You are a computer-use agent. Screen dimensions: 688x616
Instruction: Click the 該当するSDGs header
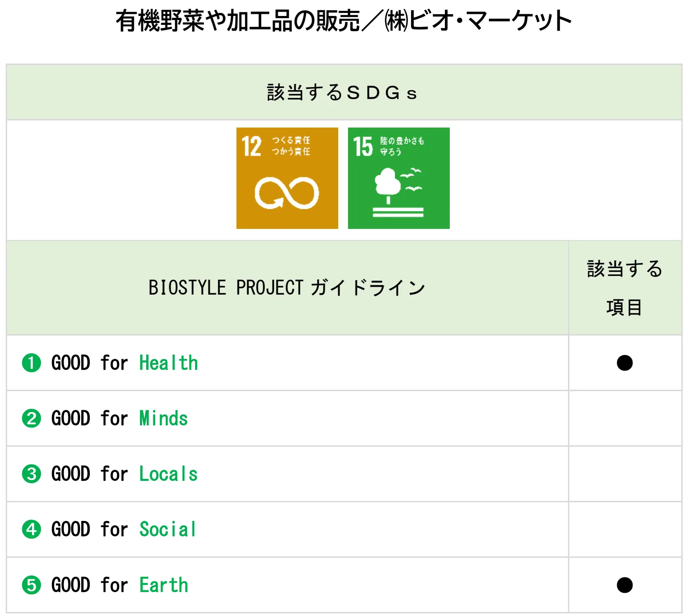pyautogui.click(x=342, y=92)
